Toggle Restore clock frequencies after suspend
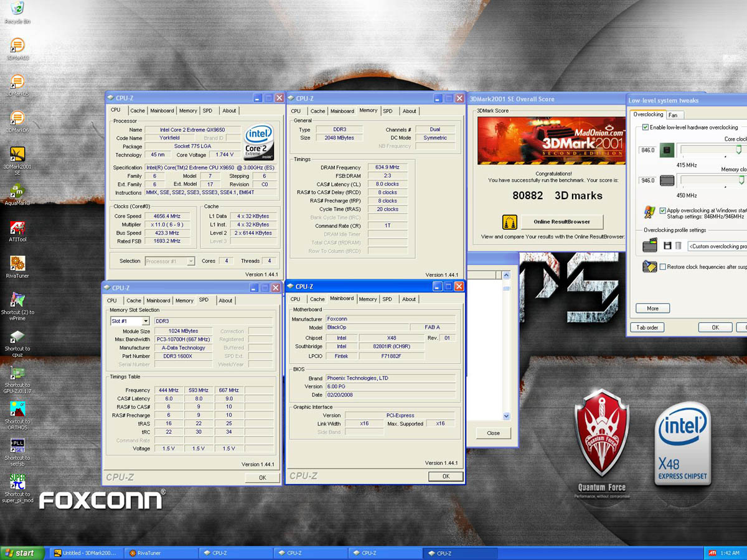Screen dimensions: 747x560 pos(662,267)
